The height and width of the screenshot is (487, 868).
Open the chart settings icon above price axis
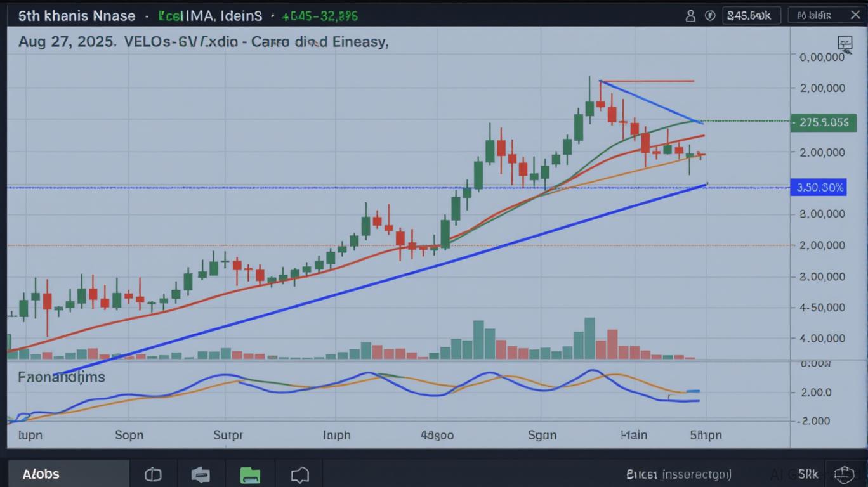pyautogui.click(x=845, y=43)
